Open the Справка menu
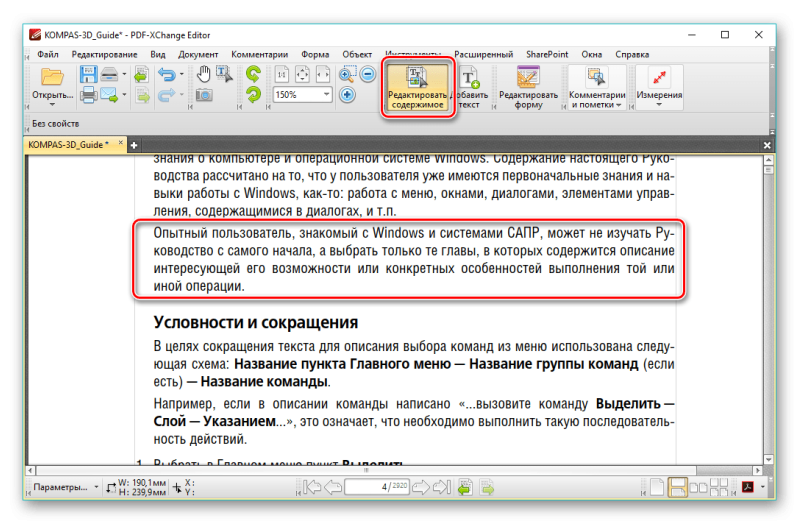The height and width of the screenshot is (524, 800). 632,54
